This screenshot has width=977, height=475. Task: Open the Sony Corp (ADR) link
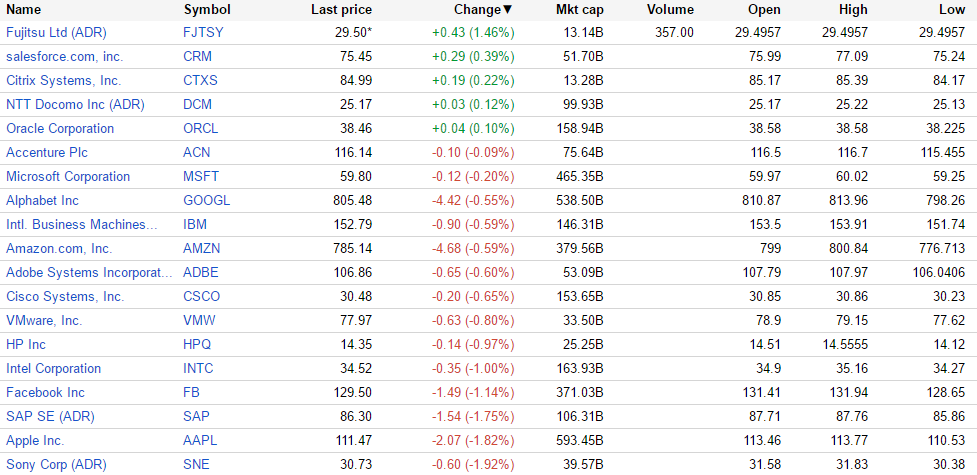coord(56,464)
